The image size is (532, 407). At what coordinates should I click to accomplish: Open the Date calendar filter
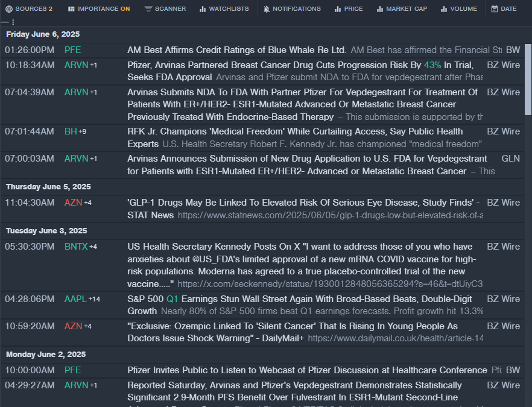504,9
